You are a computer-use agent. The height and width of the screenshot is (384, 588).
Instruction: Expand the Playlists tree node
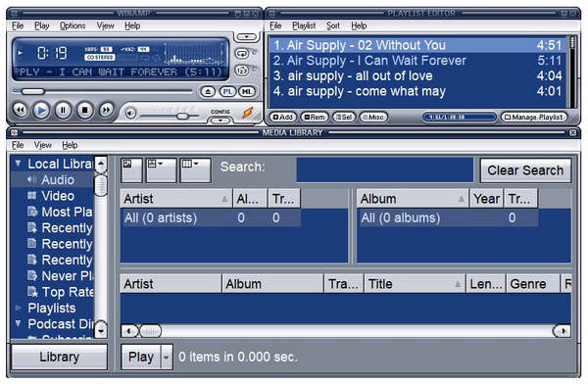tap(18, 309)
